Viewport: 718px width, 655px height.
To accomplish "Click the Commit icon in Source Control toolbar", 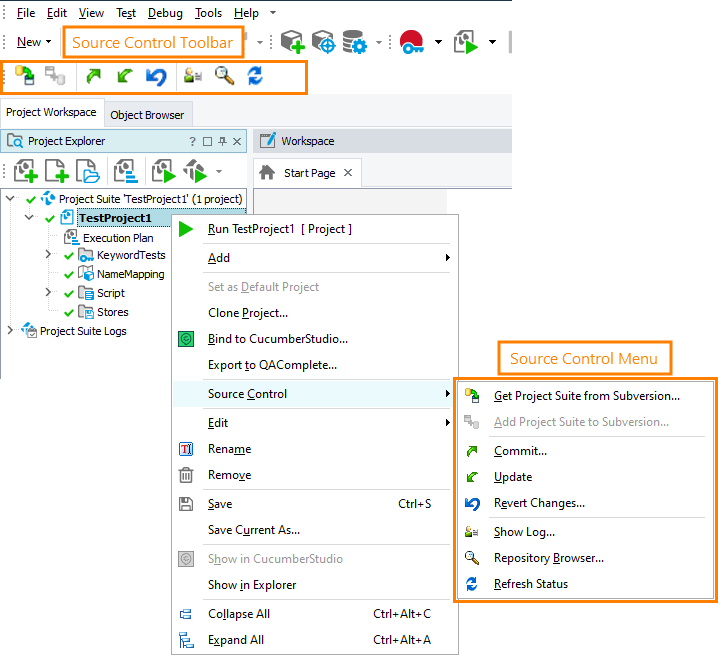I will coord(94,76).
